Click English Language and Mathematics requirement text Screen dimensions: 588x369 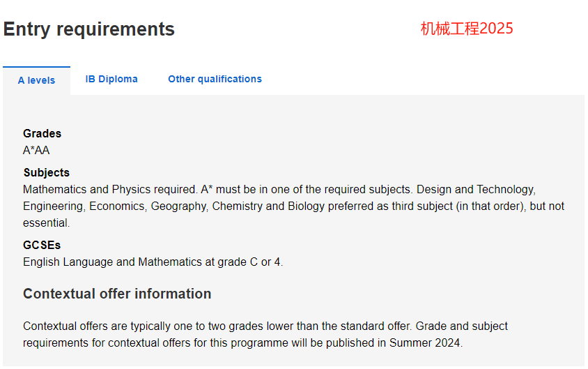153,262
